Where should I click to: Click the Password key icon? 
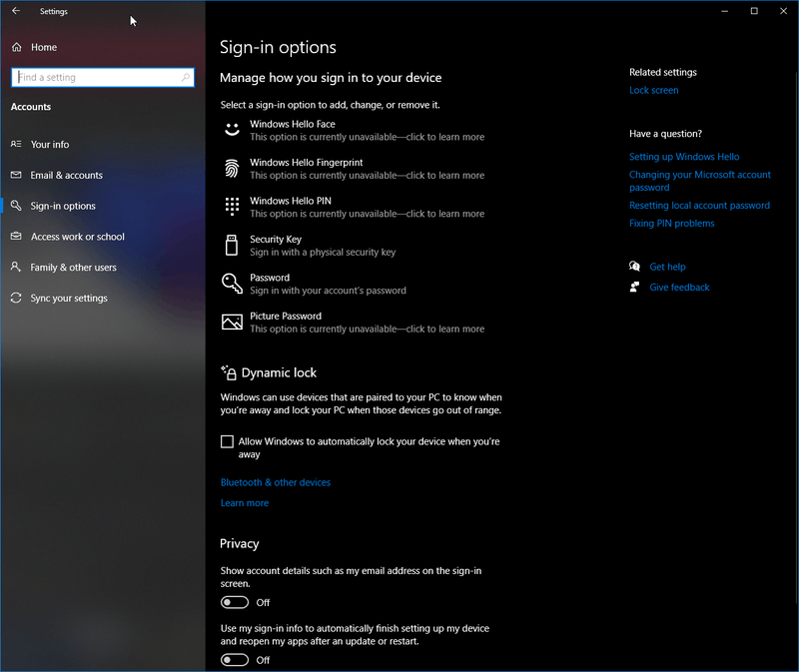click(x=232, y=284)
